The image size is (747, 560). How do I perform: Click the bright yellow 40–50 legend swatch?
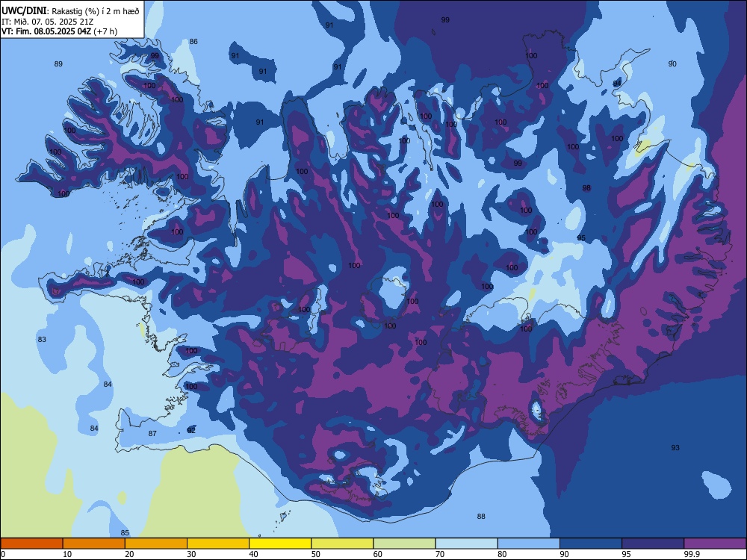coord(280,544)
